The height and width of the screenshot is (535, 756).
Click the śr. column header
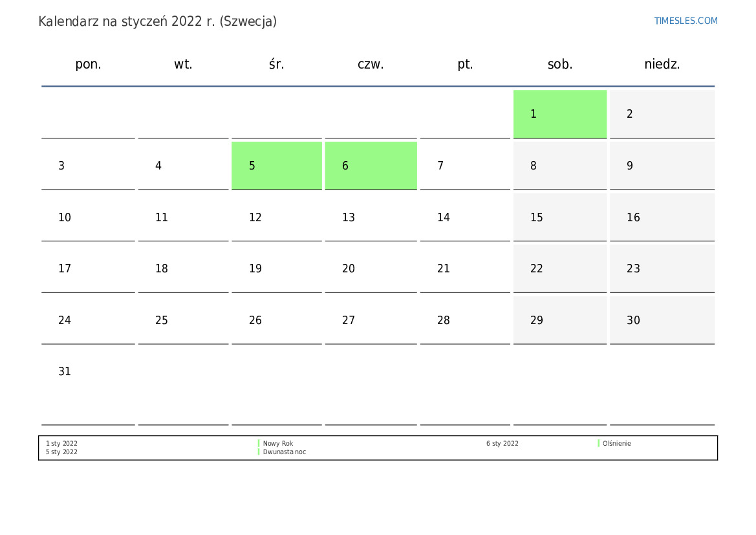coord(277,64)
